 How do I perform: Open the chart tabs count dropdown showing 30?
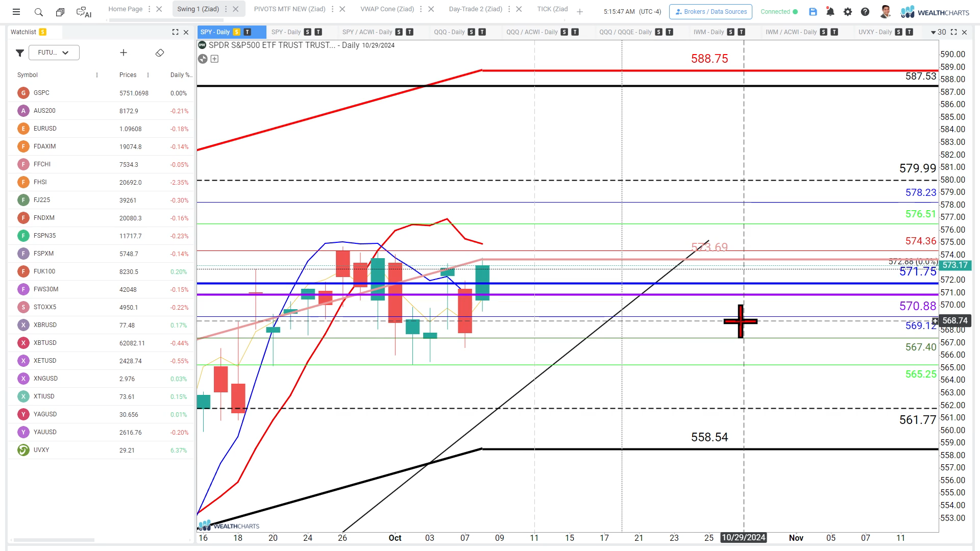tap(938, 32)
